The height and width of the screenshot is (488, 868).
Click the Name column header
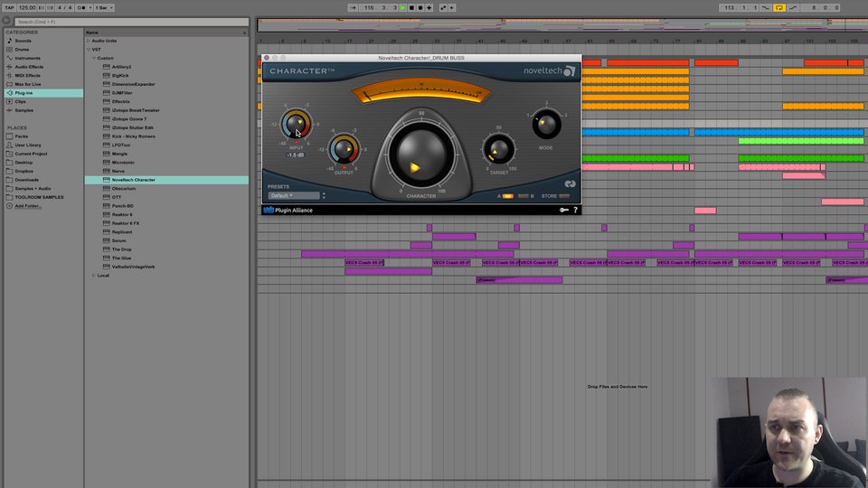point(166,33)
